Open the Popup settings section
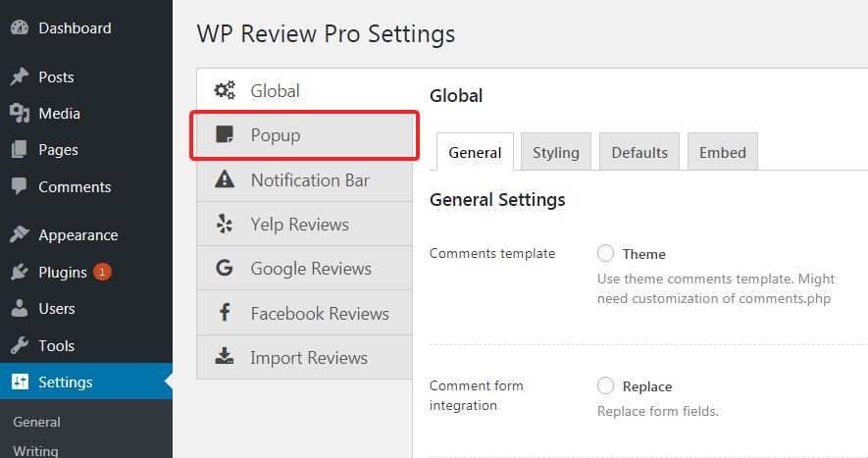 304,135
